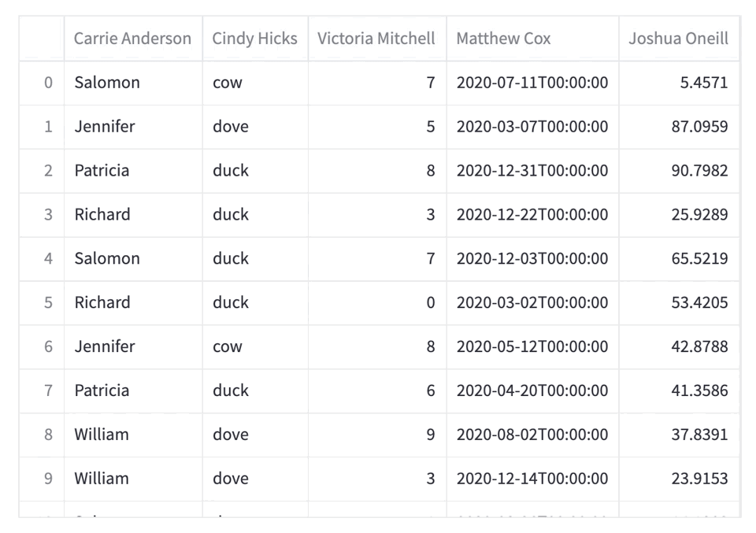Viewport: 756px width, 533px height.
Task: Click the William cell in row 8
Action: click(133, 435)
